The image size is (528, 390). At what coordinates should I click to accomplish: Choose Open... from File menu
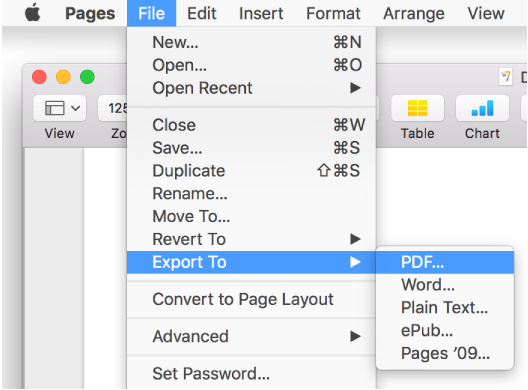coord(251,65)
